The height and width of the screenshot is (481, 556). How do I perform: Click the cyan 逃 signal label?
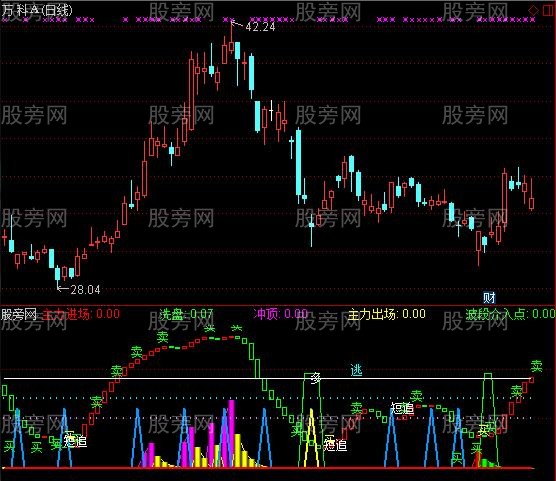(x=356, y=371)
